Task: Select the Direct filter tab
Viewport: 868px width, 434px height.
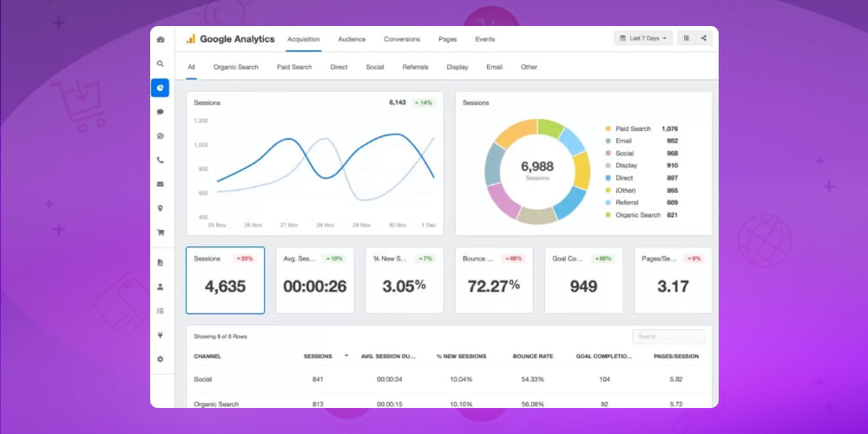Action: pos(339,67)
